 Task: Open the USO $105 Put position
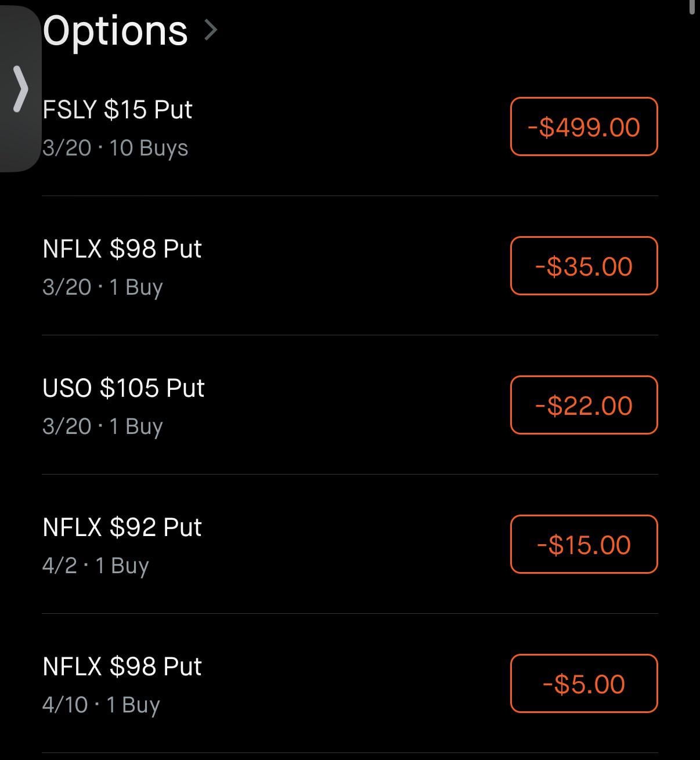(x=123, y=388)
